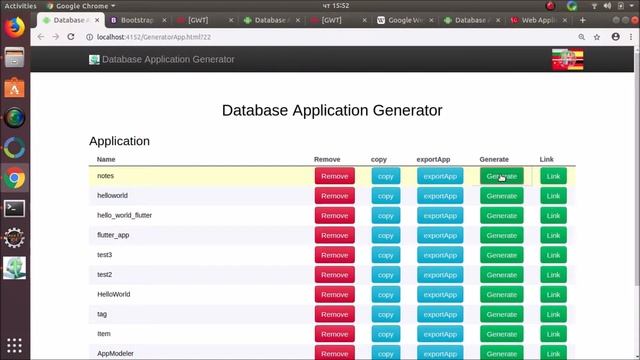Switch to the first [GWT] tab
This screenshot has height=360, width=640.
tap(198, 20)
